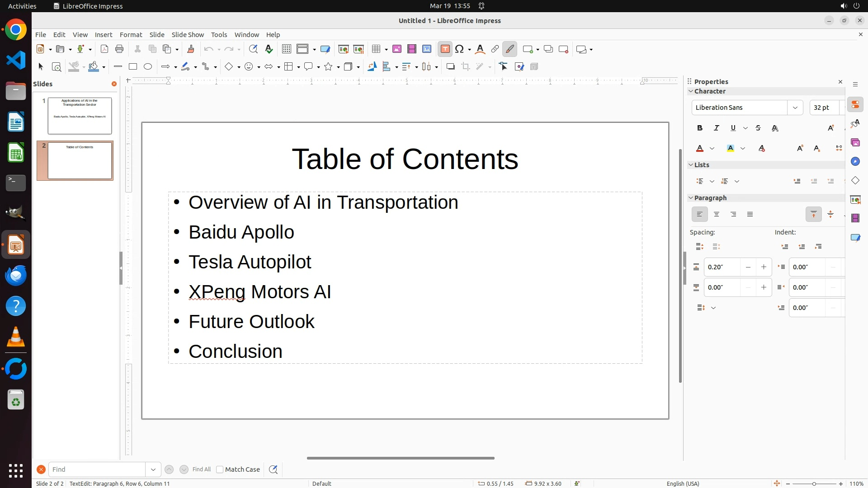Screen dimensions: 868x488
Task: Open the Format menu
Action: 131,35
